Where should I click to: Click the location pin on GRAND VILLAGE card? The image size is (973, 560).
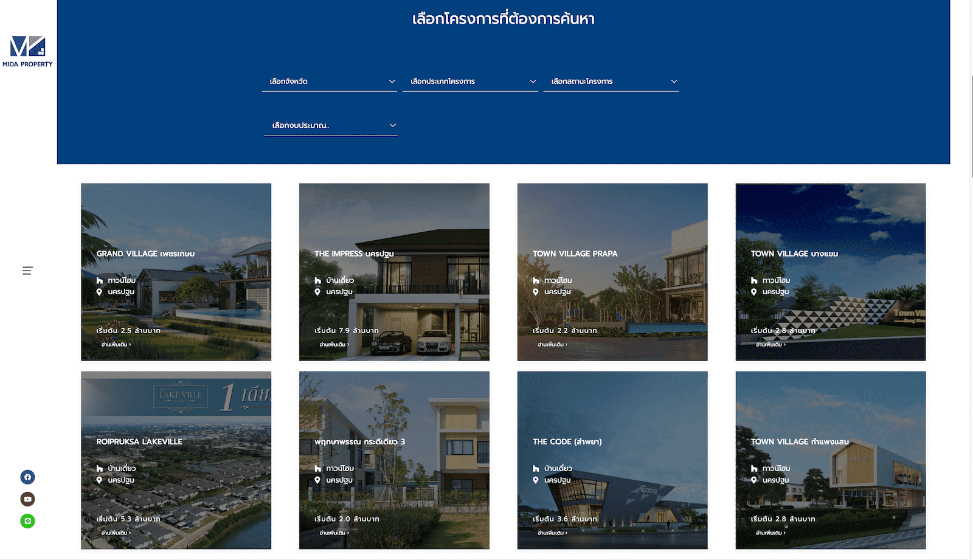[99, 292]
